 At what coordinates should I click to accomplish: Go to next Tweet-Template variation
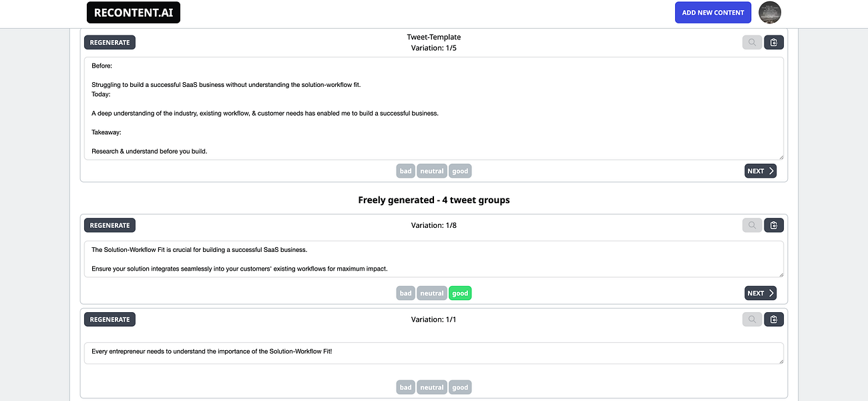pos(761,171)
